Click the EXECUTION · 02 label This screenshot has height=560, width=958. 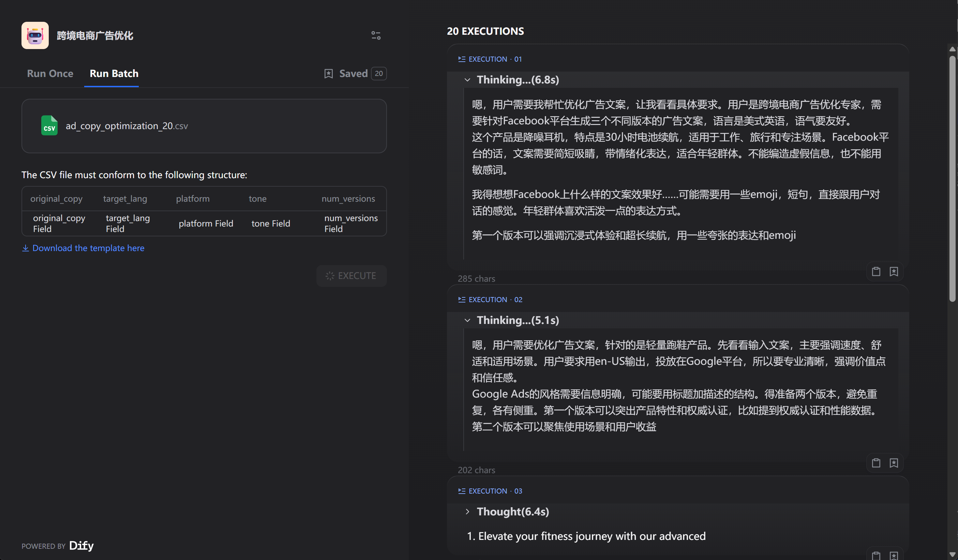tap(495, 300)
